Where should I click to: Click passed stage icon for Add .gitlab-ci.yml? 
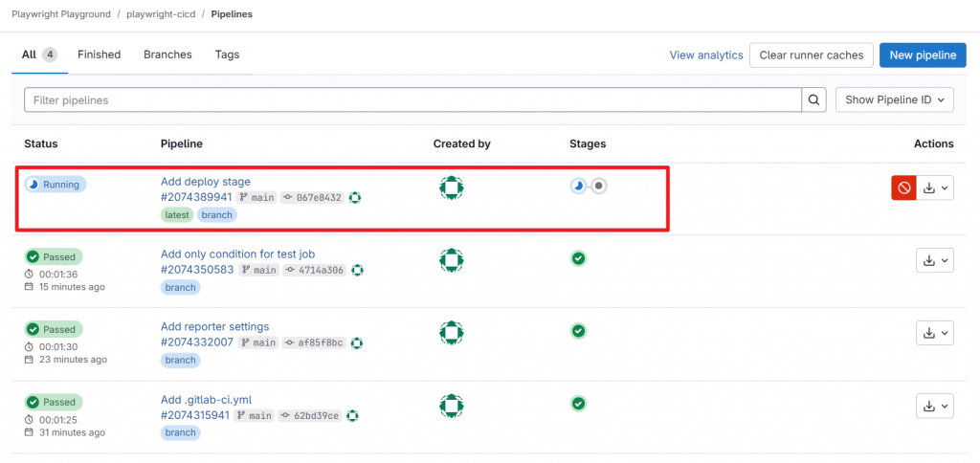click(578, 404)
